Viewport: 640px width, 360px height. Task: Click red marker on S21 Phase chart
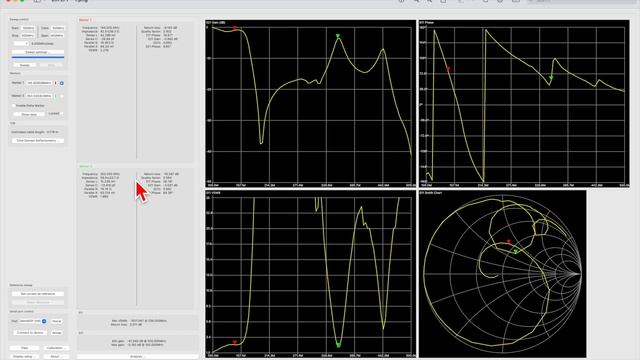click(x=448, y=69)
